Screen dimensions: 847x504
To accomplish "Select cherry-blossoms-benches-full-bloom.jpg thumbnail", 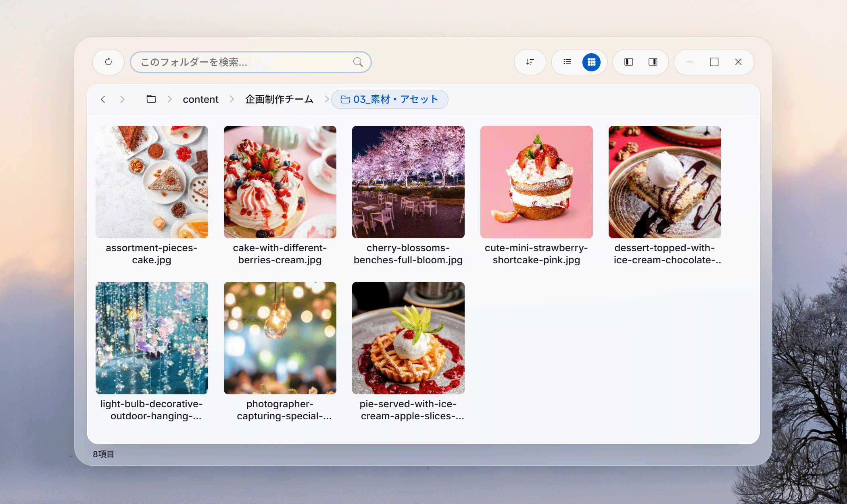I will [408, 182].
